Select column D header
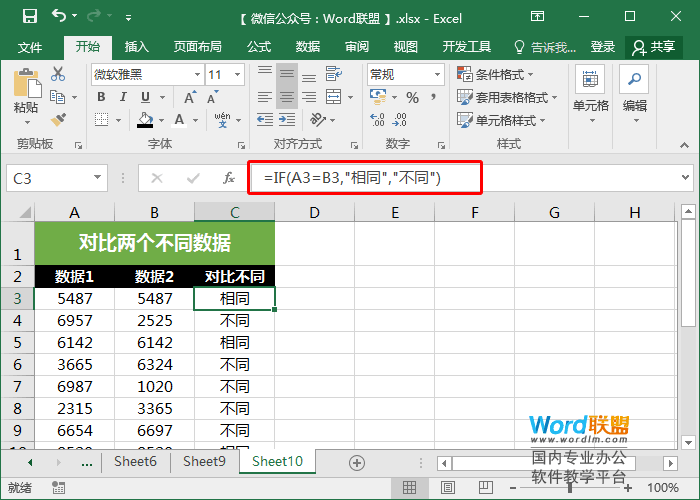 (314, 212)
